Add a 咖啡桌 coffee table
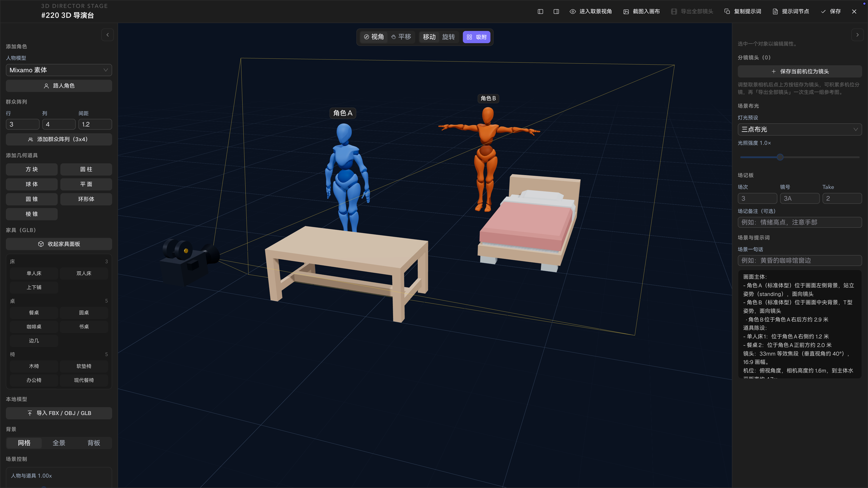868x488 pixels. click(x=34, y=326)
